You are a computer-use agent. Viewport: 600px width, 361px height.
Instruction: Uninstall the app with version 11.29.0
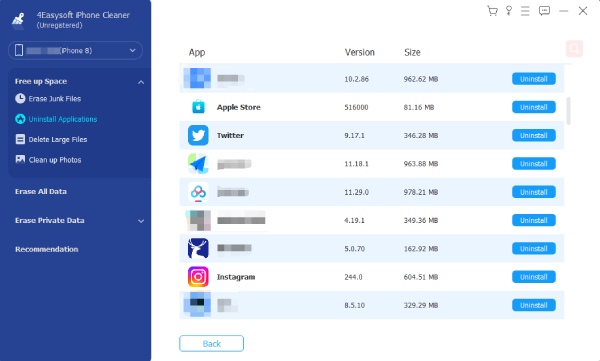[534, 192]
